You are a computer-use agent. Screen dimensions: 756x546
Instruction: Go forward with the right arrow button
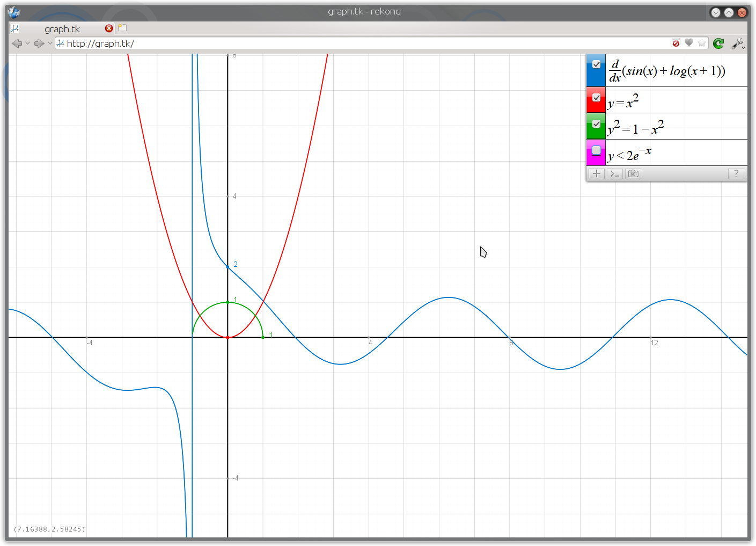click(x=39, y=43)
